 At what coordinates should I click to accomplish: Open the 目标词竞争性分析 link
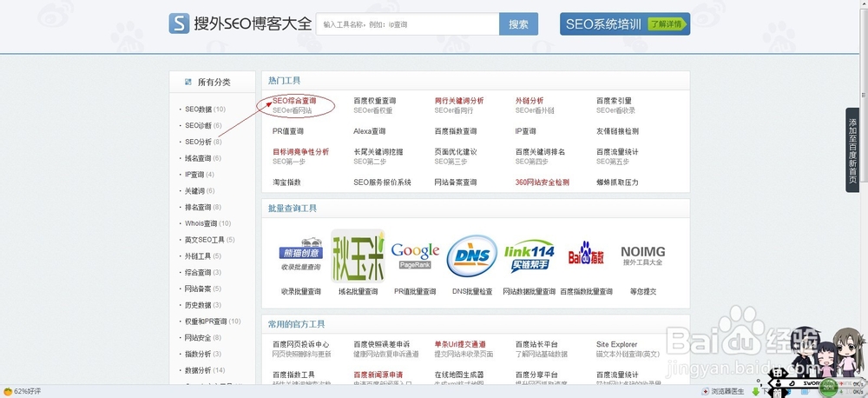[300, 152]
